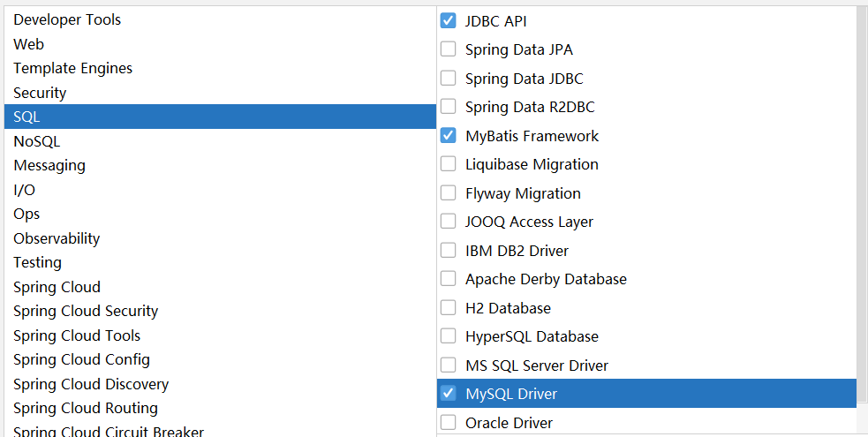Open the Ops category
Image resolution: width=868 pixels, height=437 pixels.
coord(221,214)
